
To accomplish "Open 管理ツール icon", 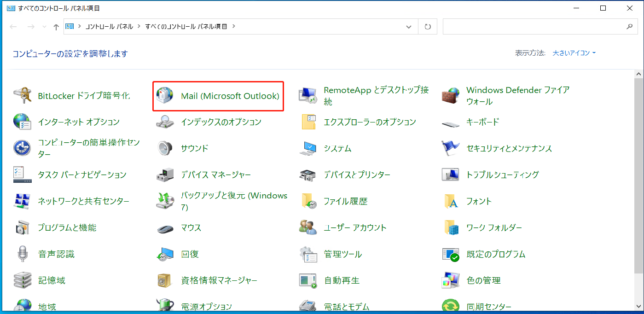I will click(x=307, y=254).
